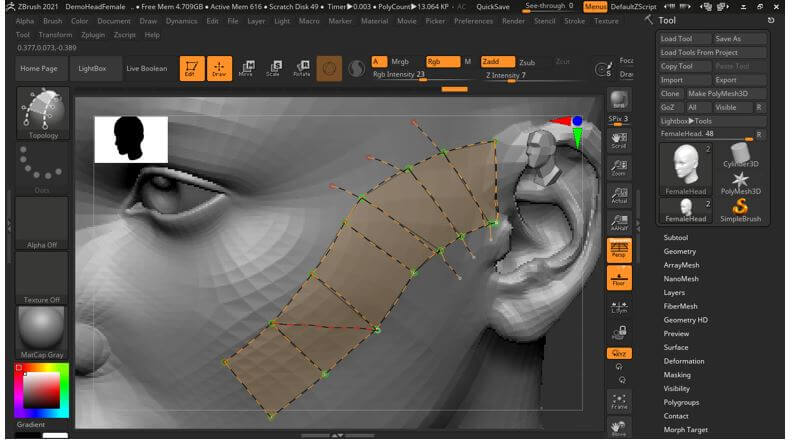The height and width of the screenshot is (445, 798).
Task: Open the MatCap Gray material selector
Action: [42, 332]
